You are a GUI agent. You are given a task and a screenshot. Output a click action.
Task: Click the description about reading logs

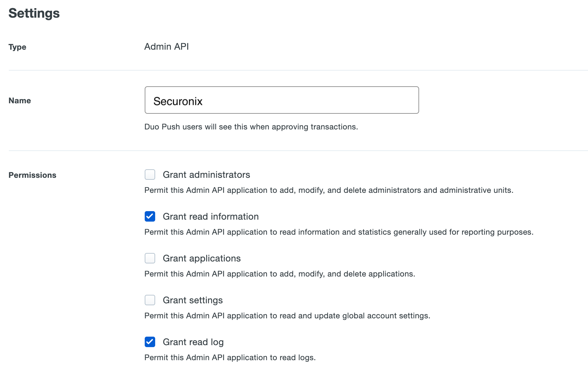coord(230,358)
